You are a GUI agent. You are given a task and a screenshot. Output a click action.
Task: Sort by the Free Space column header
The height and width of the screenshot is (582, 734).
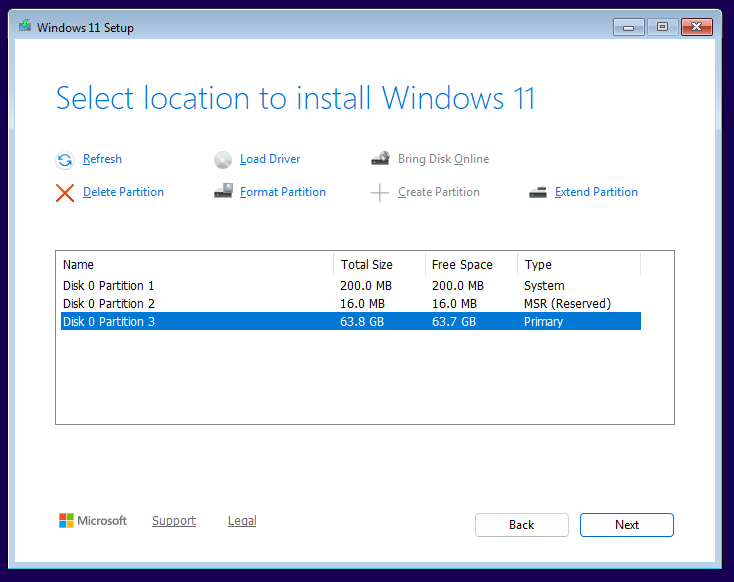click(471, 265)
